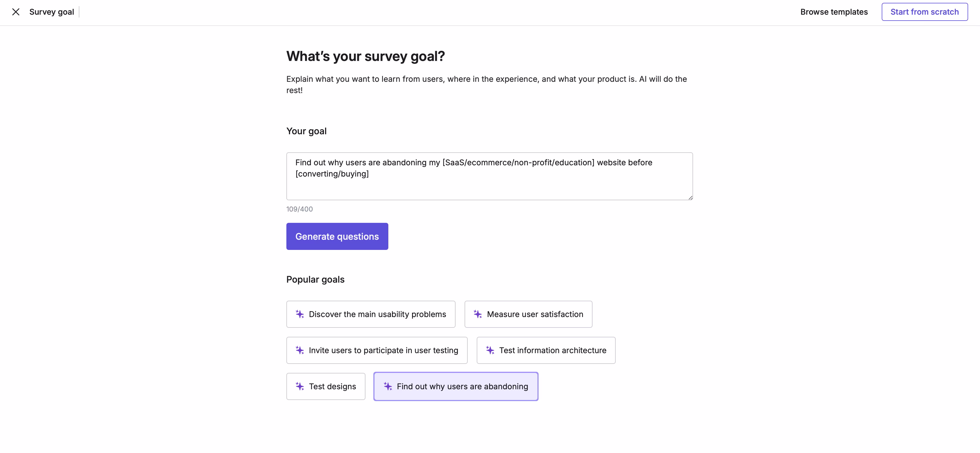Click the "Survey goal" header label
The width and height of the screenshot is (980, 453).
(51, 12)
